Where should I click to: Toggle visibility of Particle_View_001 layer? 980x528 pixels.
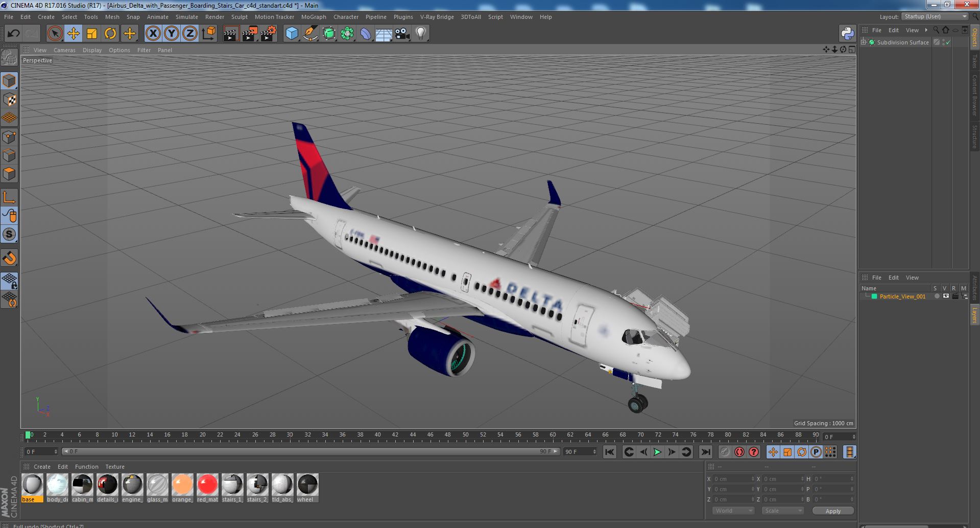[x=946, y=296]
